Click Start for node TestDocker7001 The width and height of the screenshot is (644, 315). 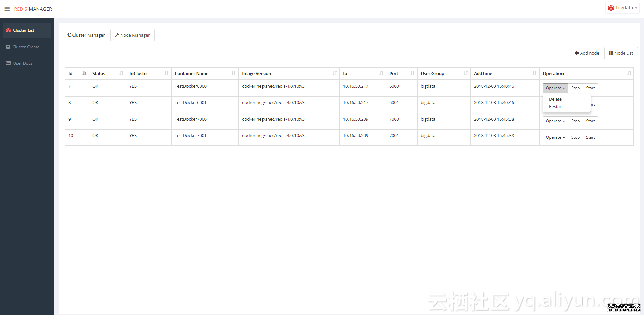click(x=590, y=137)
